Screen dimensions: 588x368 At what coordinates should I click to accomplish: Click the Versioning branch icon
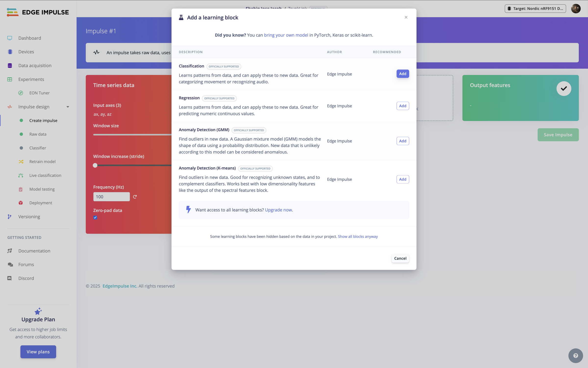[10, 217]
